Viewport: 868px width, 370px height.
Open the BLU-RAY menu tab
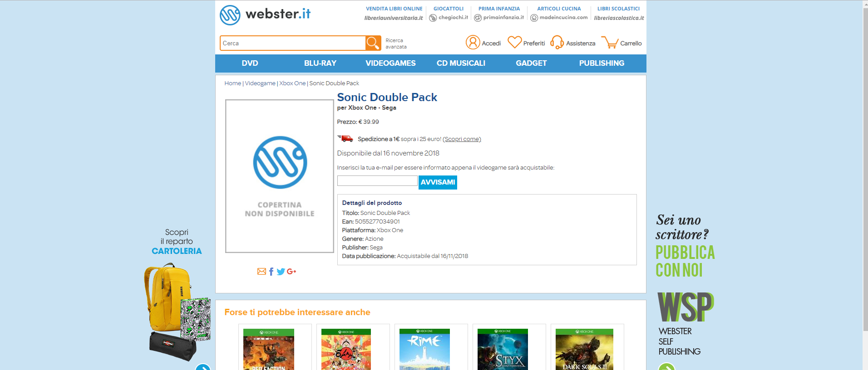320,63
